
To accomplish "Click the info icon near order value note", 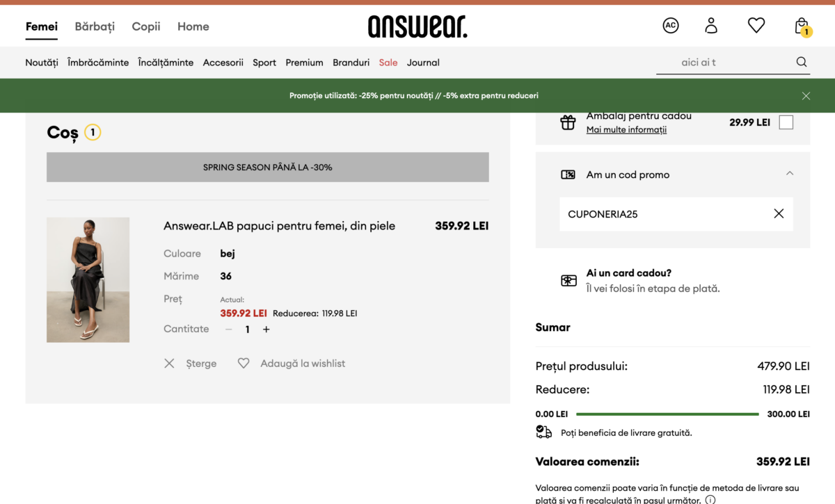I will (710, 499).
